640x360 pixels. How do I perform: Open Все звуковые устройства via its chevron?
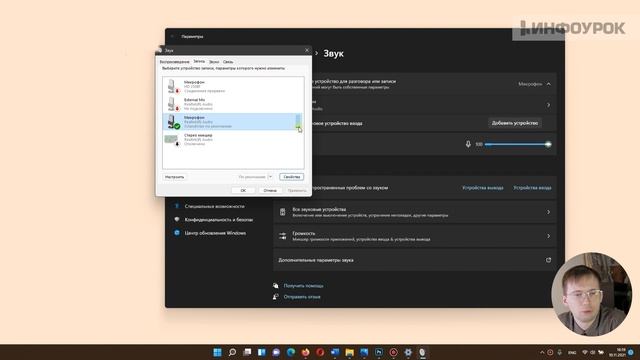pos(549,212)
